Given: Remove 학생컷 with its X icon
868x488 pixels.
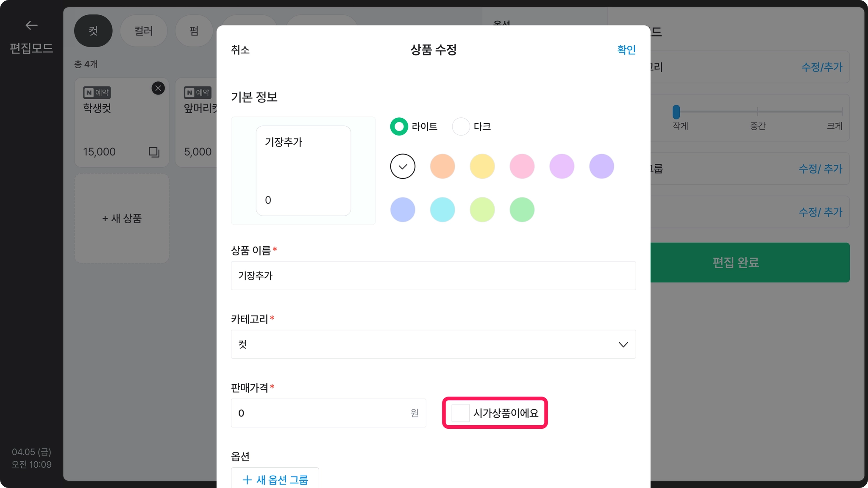Looking at the screenshot, I should click(x=158, y=88).
